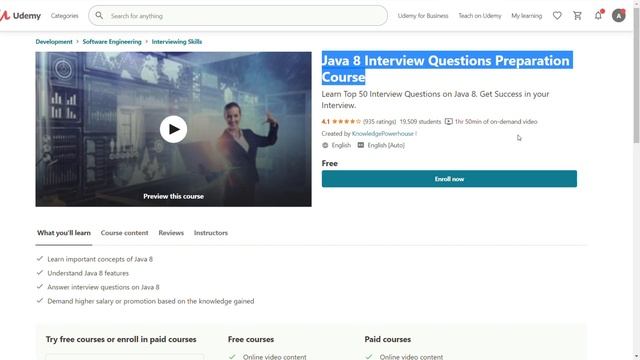Screen dimensions: 640x360
Task: Click the search magnifier icon
Action: tap(99, 16)
